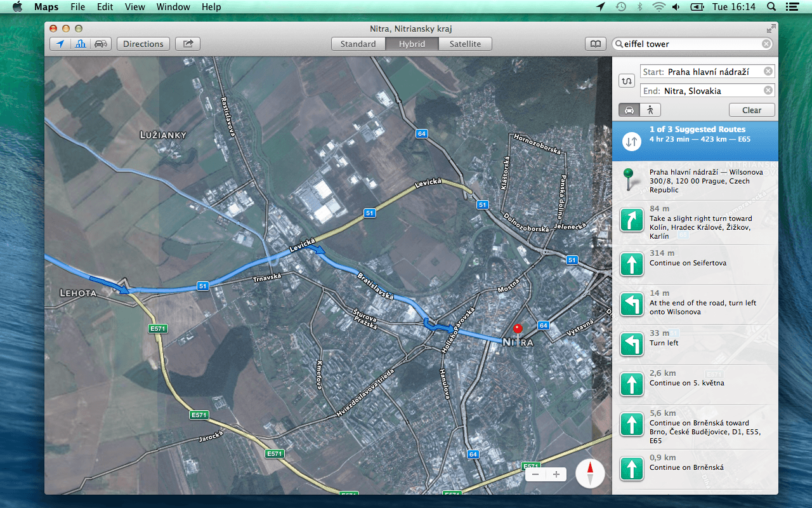Image resolution: width=812 pixels, height=508 pixels.
Task: Click the current location arrow button
Action: click(x=60, y=44)
